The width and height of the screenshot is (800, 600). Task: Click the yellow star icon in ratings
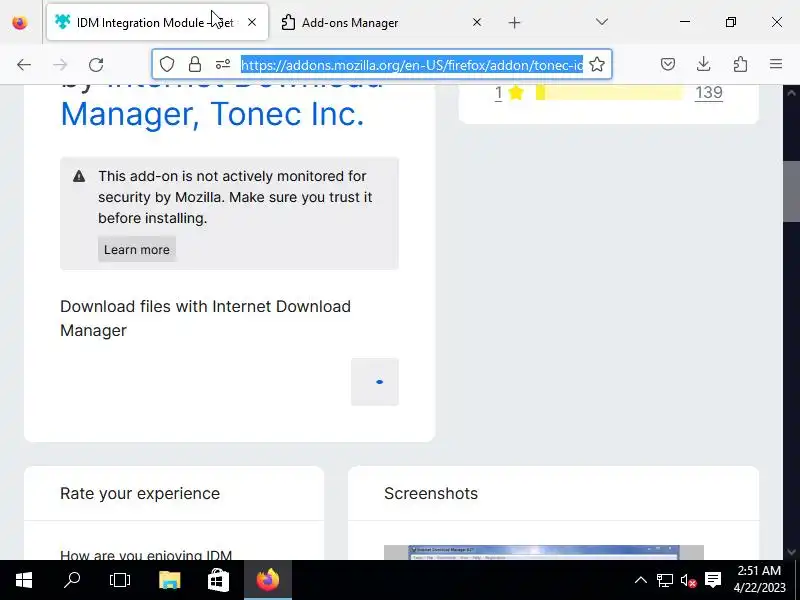[x=516, y=93]
